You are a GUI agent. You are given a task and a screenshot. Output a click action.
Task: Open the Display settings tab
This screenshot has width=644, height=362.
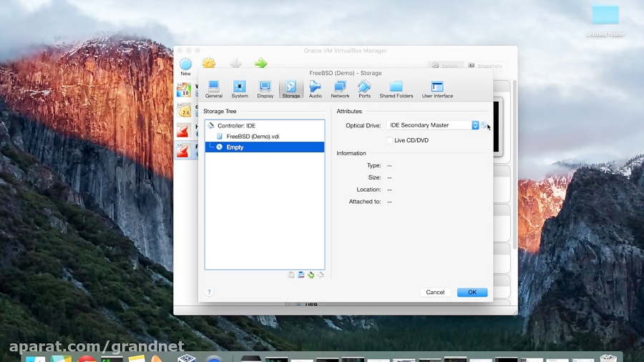265,89
